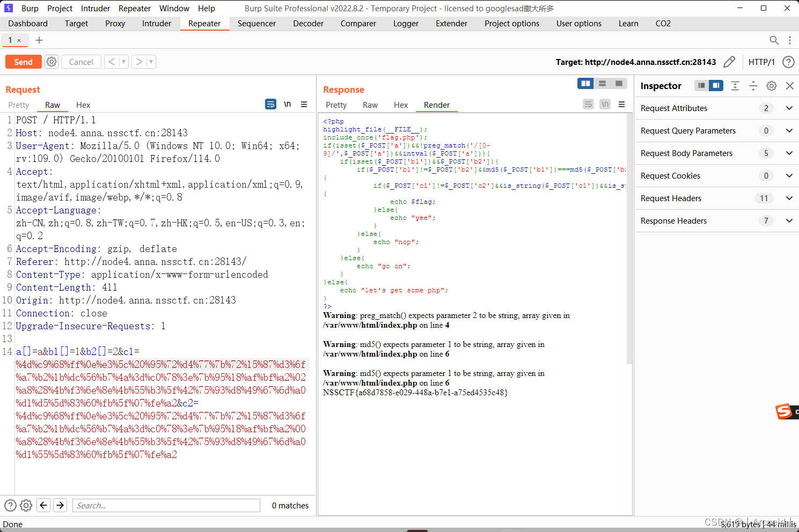Click the Send request button
This screenshot has height=532, width=799.
click(23, 62)
